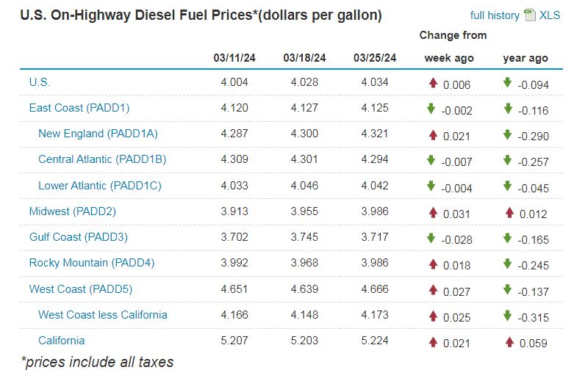
Task: Click the East Coast (PADD1) link
Action: click(79, 108)
